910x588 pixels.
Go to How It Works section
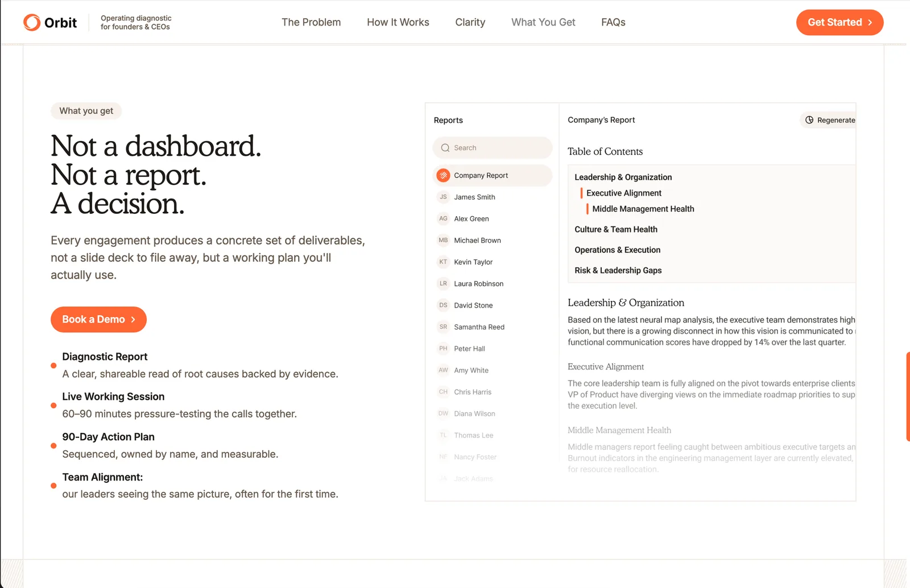[398, 22]
